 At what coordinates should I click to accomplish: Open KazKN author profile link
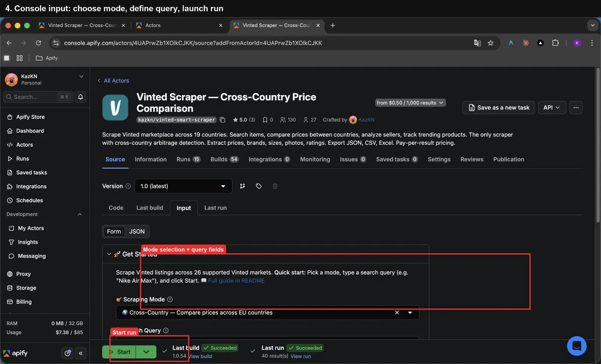366,120
